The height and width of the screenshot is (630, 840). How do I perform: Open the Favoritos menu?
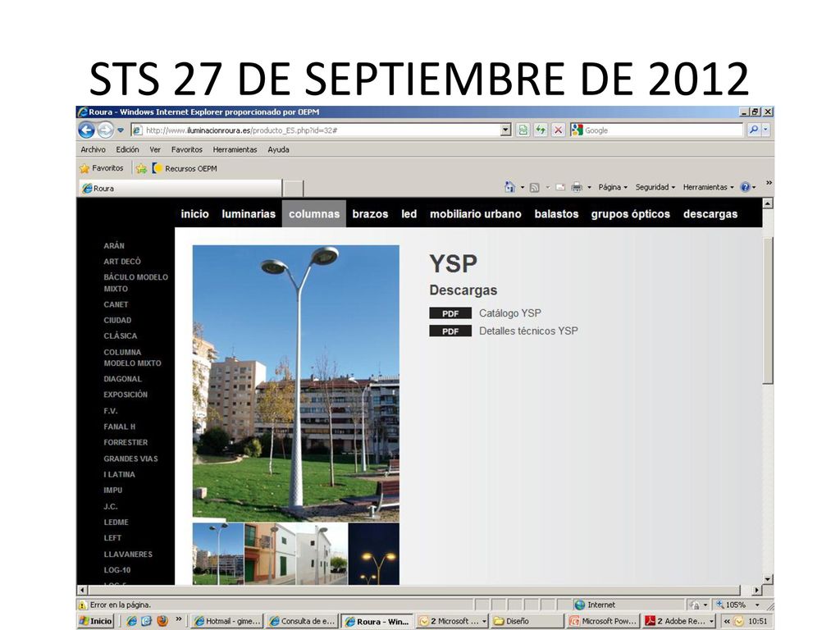click(186, 149)
